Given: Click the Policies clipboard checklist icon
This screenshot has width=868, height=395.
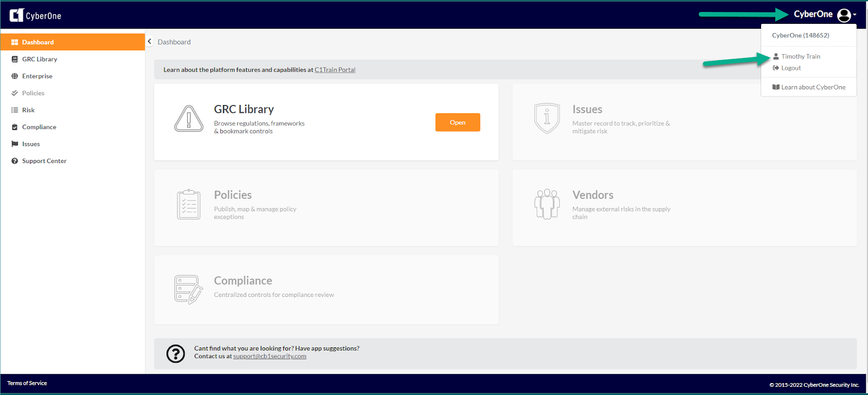Looking at the screenshot, I should point(189,204).
